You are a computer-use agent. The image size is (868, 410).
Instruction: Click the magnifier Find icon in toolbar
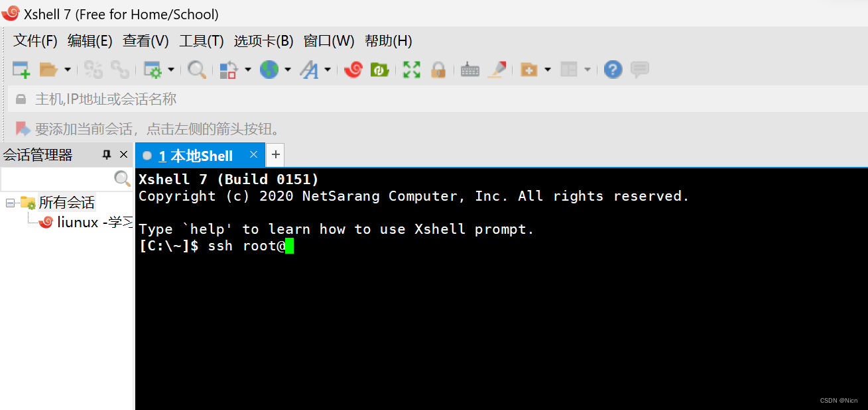(x=197, y=70)
